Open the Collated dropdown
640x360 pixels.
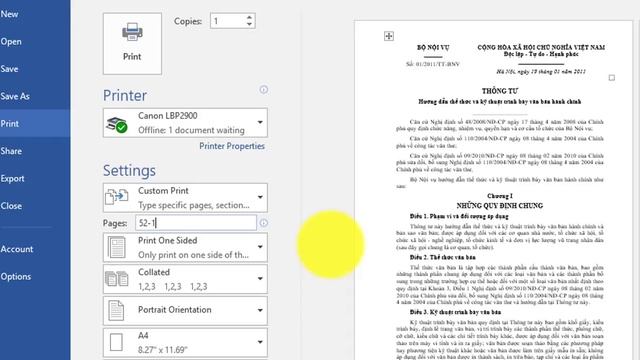[185, 279]
